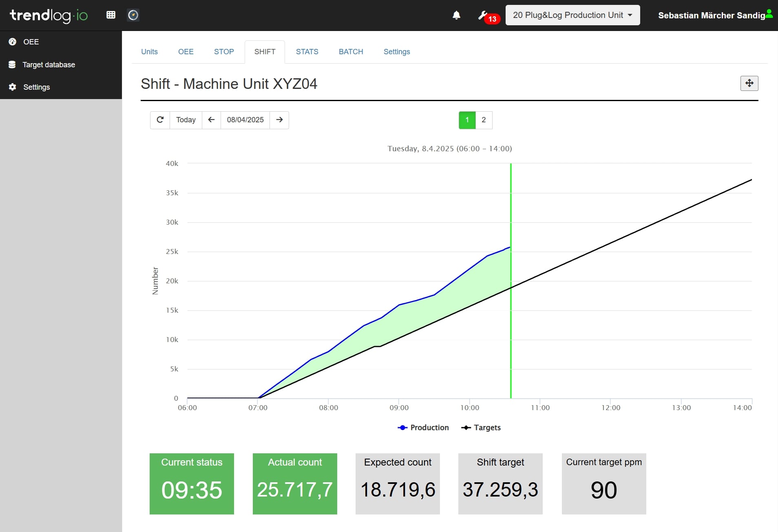This screenshot has width=778, height=532.
Task: Click the trendlog.io logo
Action: [x=49, y=15]
